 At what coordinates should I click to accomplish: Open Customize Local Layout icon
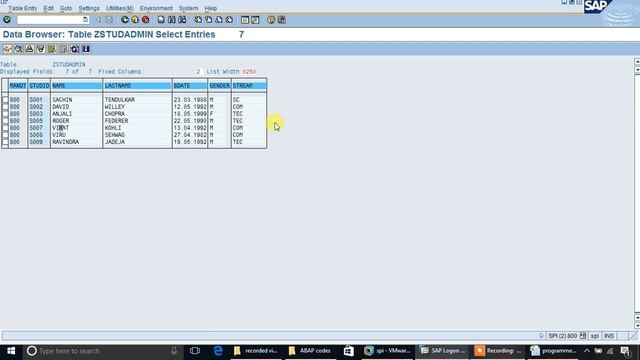282,20
